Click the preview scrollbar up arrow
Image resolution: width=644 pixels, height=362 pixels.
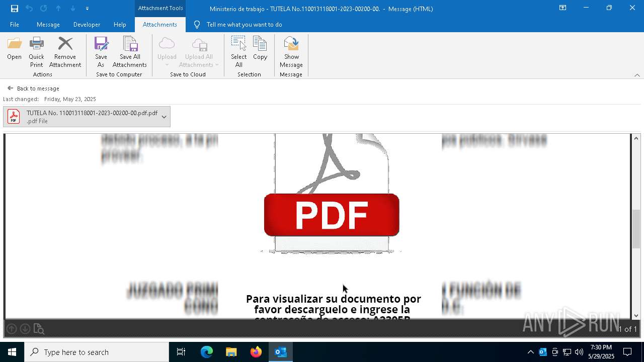tap(636, 138)
